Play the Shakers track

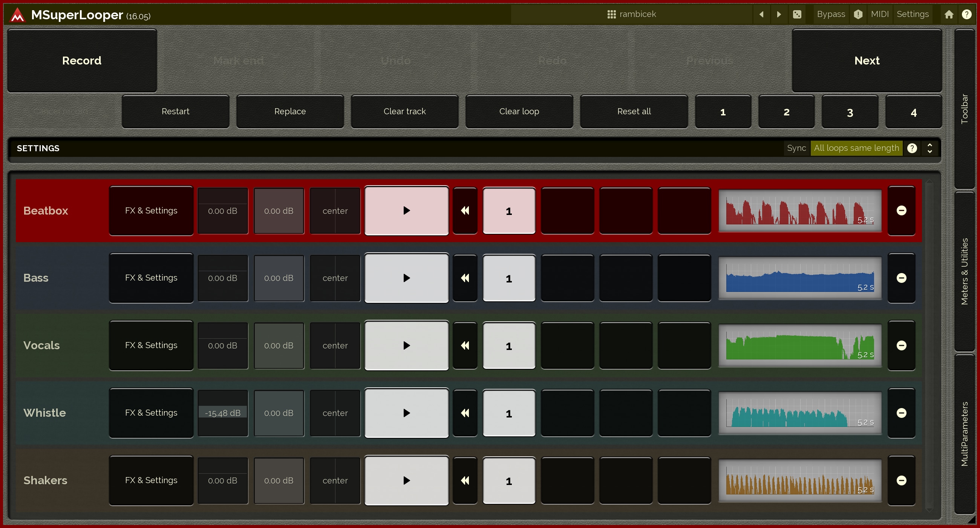tap(406, 480)
